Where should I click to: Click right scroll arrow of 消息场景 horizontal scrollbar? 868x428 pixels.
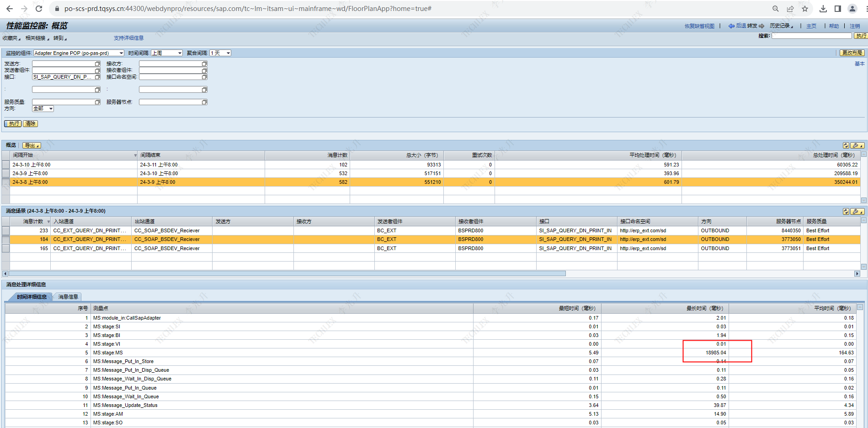(857, 273)
